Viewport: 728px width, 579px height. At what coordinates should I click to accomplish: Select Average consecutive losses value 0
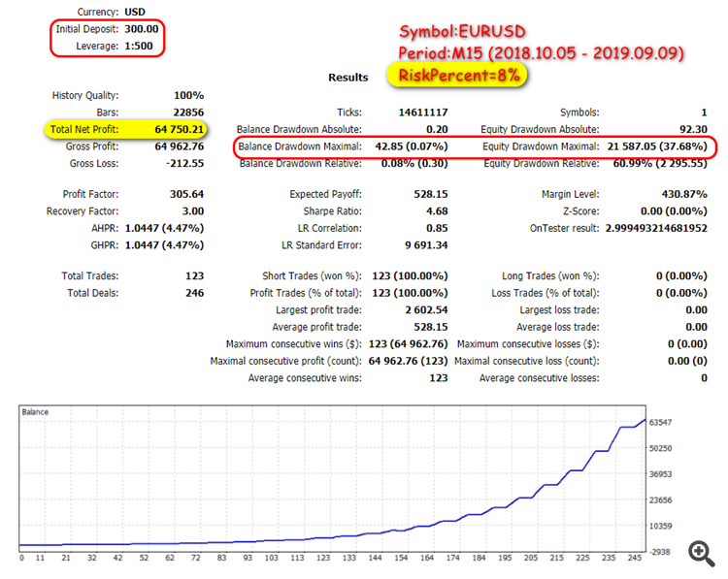[x=704, y=378]
